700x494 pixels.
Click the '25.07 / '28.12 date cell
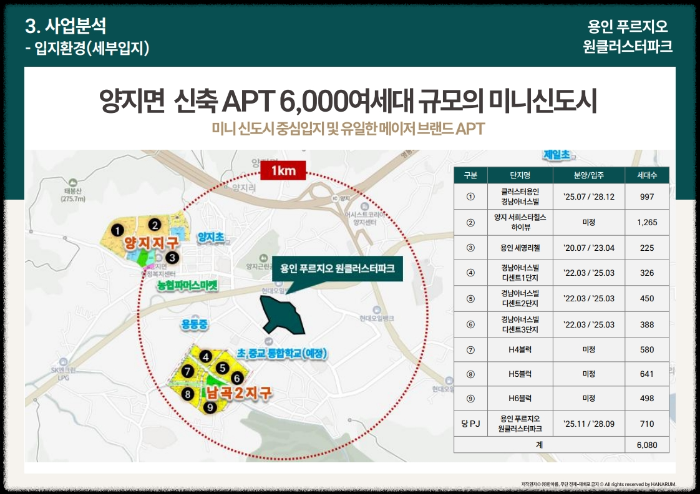point(589,196)
